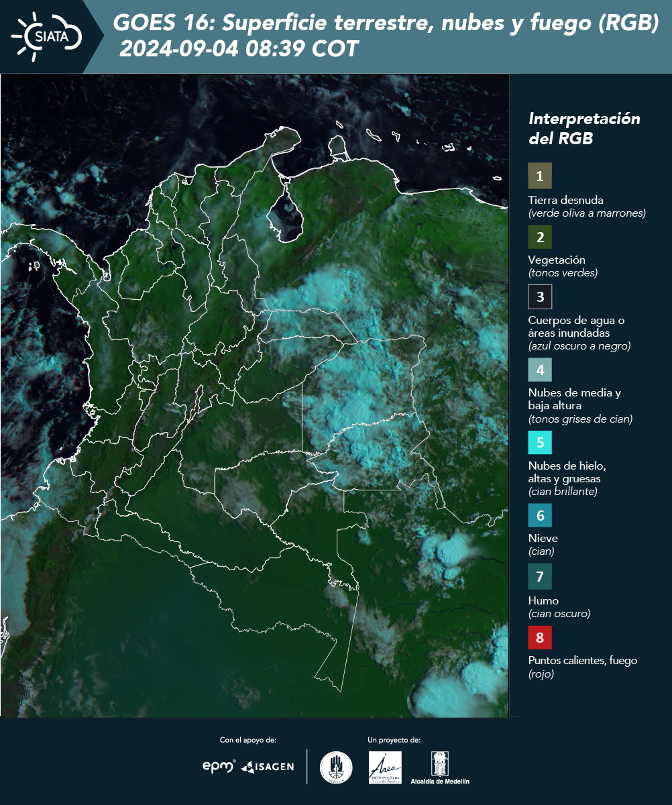This screenshot has width=672, height=805.
Task: Click the title 'GOES 16: Superficie terrestre'
Action: point(386,23)
